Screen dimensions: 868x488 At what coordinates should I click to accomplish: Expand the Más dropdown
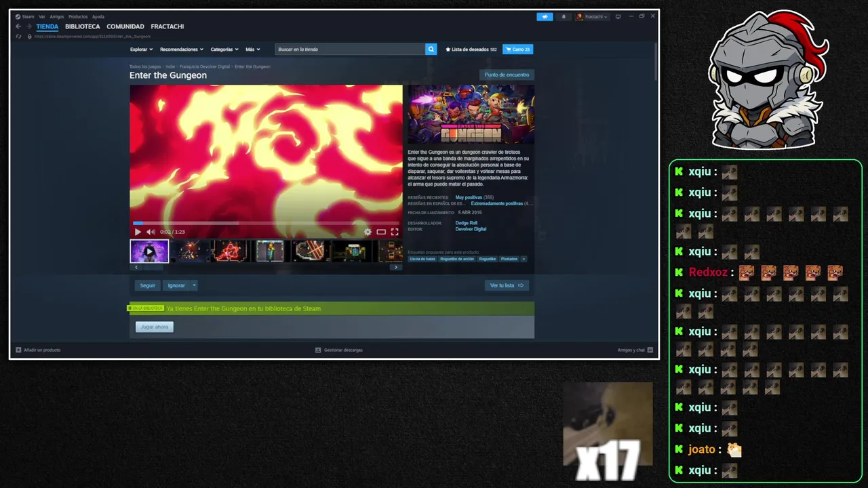(252, 49)
